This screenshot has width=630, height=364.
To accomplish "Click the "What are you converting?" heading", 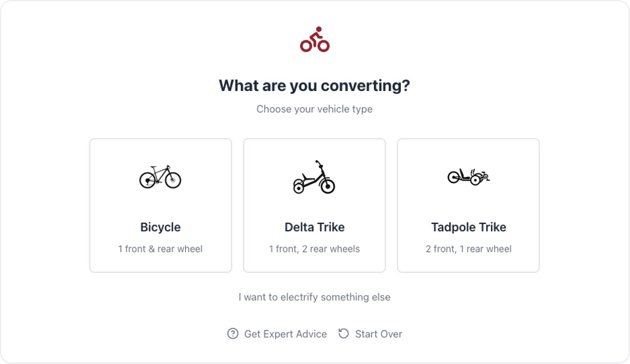I will 314,85.
